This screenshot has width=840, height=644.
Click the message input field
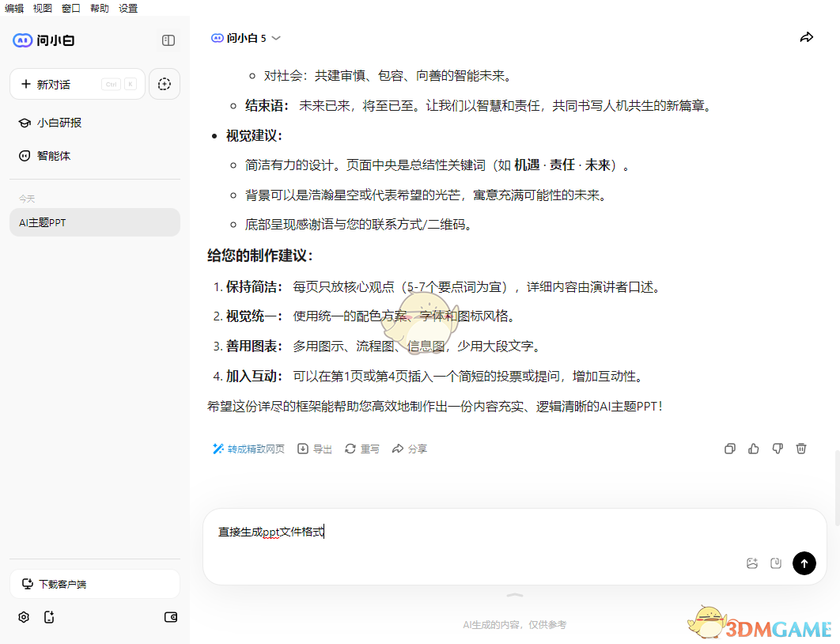click(x=475, y=532)
